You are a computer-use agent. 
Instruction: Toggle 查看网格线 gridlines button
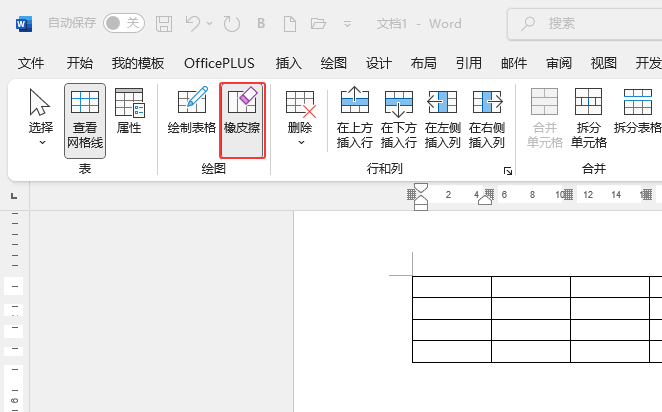[85, 121]
